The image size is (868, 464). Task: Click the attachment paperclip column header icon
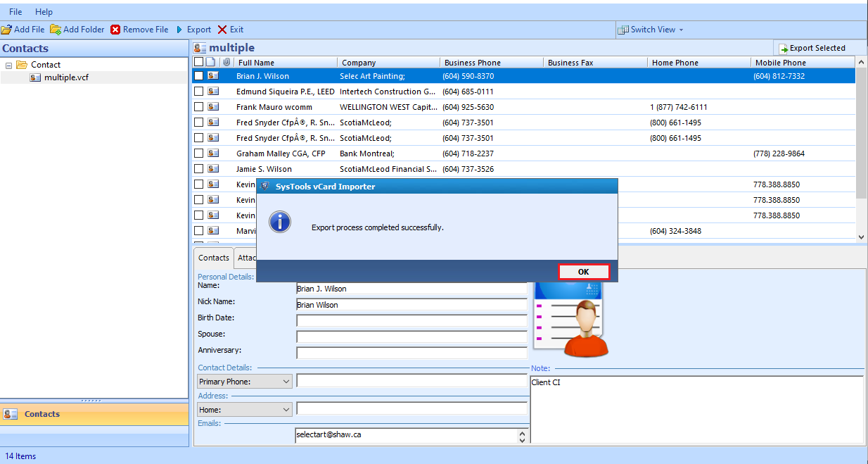tap(226, 63)
